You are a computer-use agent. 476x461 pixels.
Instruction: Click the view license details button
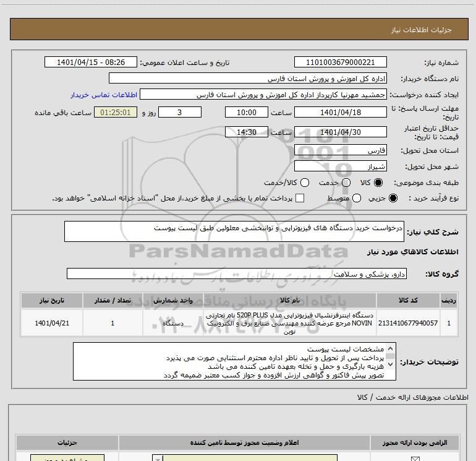67,458
